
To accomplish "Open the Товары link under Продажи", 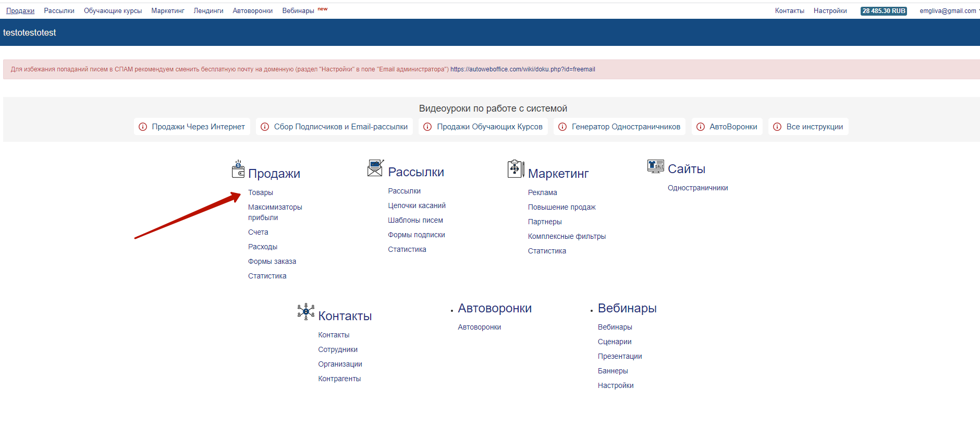I will [260, 192].
